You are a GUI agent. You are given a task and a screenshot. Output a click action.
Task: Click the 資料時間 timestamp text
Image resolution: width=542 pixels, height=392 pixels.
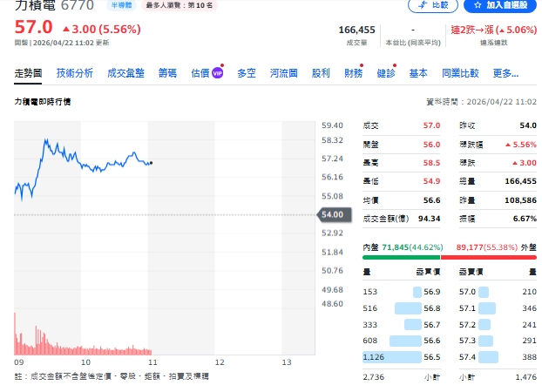tap(481, 102)
